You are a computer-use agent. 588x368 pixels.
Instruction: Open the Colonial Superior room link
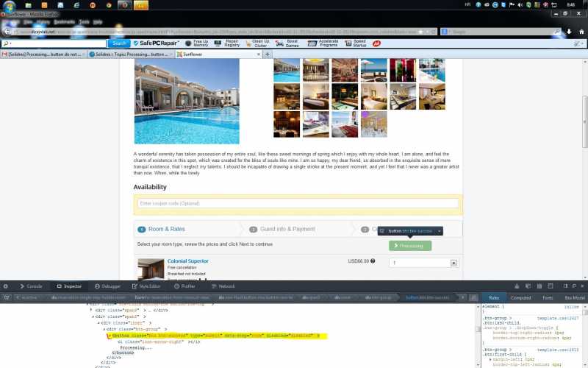pyautogui.click(x=188, y=261)
